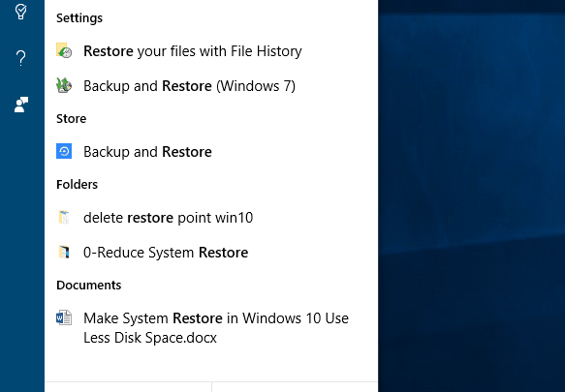The image size is (565, 392).
Task: Filter results by the Store heading
Action: tap(71, 118)
